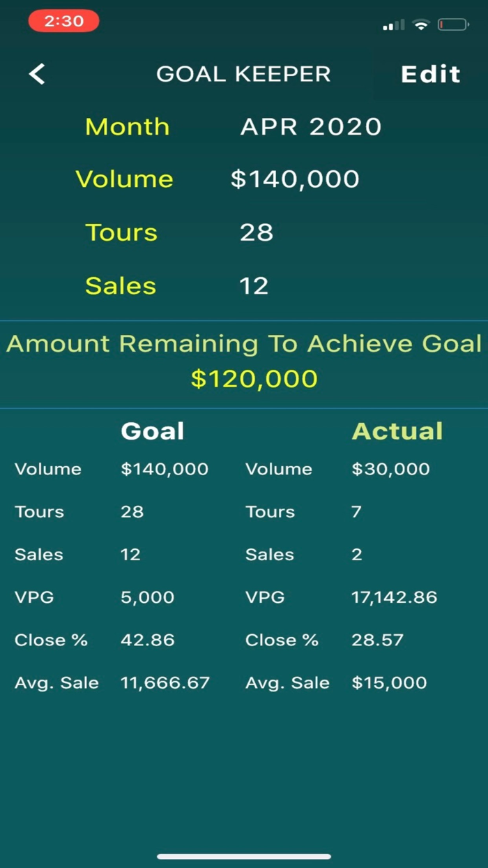Select the Actual column header
488x868 pixels.
pos(397,431)
